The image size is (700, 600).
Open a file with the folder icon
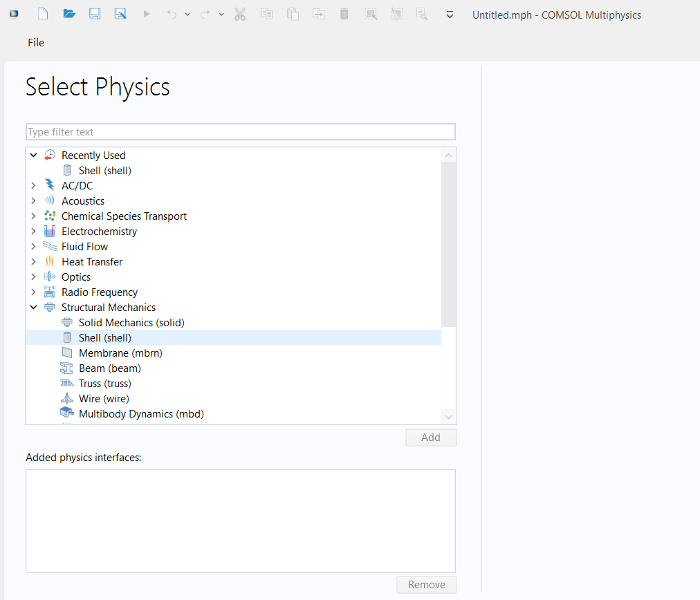coord(69,14)
